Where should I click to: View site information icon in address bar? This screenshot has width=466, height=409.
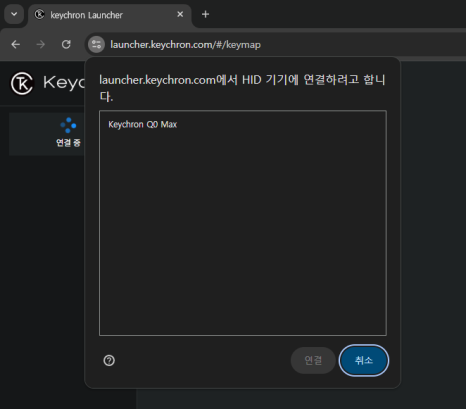pyautogui.click(x=96, y=44)
